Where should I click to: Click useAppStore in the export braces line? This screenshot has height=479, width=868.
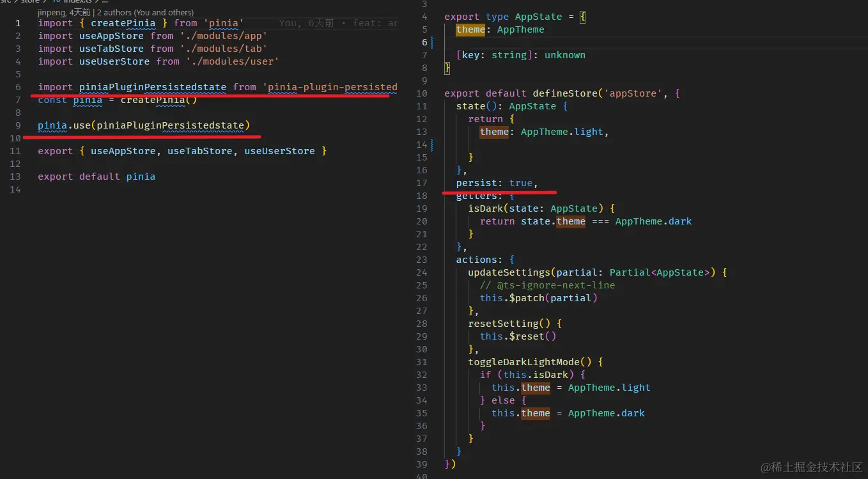(123, 151)
